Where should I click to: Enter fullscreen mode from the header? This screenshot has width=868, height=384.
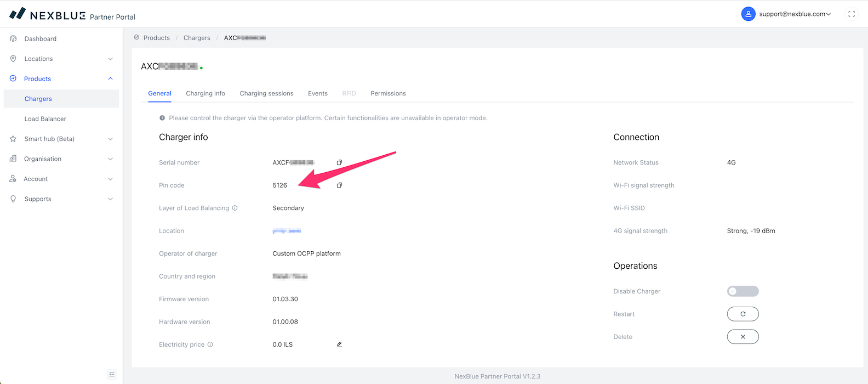tap(852, 14)
